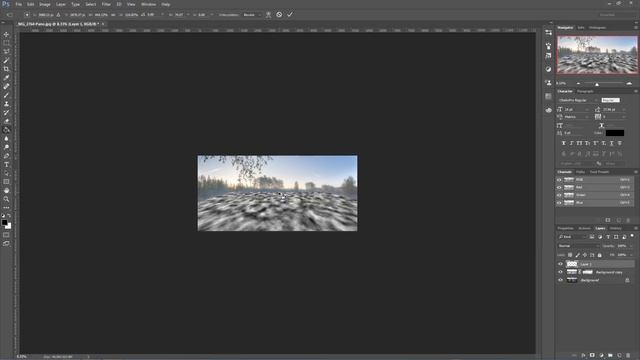Viewport: 640px width, 360px height.
Task: Toggle visibility of the Red channel
Action: click(559, 187)
